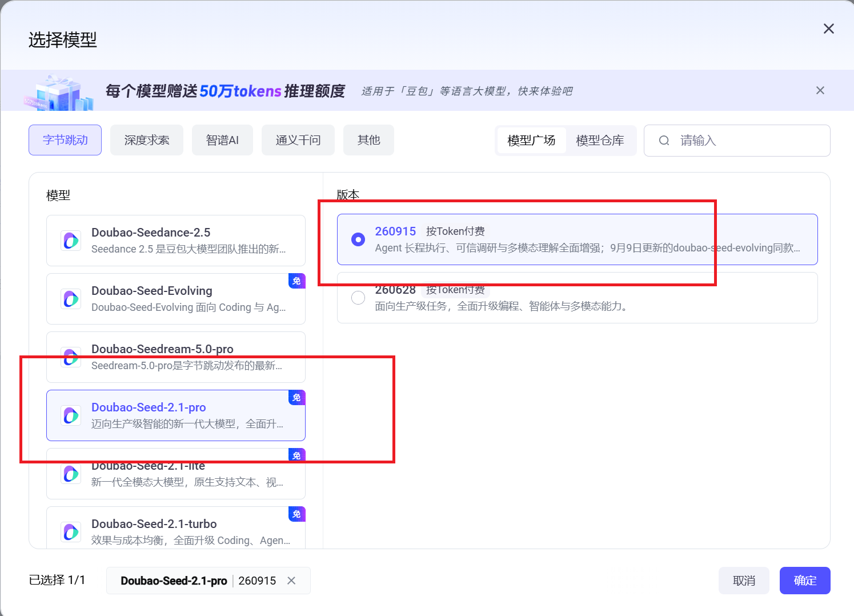The width and height of the screenshot is (854, 616).
Task: Choose the Doubao-Seed-Evolving model name
Action: 152,291
